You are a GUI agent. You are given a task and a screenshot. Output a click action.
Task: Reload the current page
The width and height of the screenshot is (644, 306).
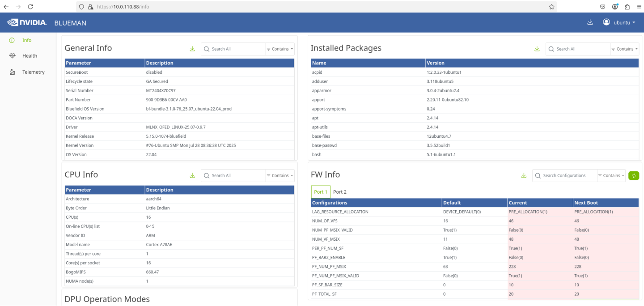click(x=30, y=7)
